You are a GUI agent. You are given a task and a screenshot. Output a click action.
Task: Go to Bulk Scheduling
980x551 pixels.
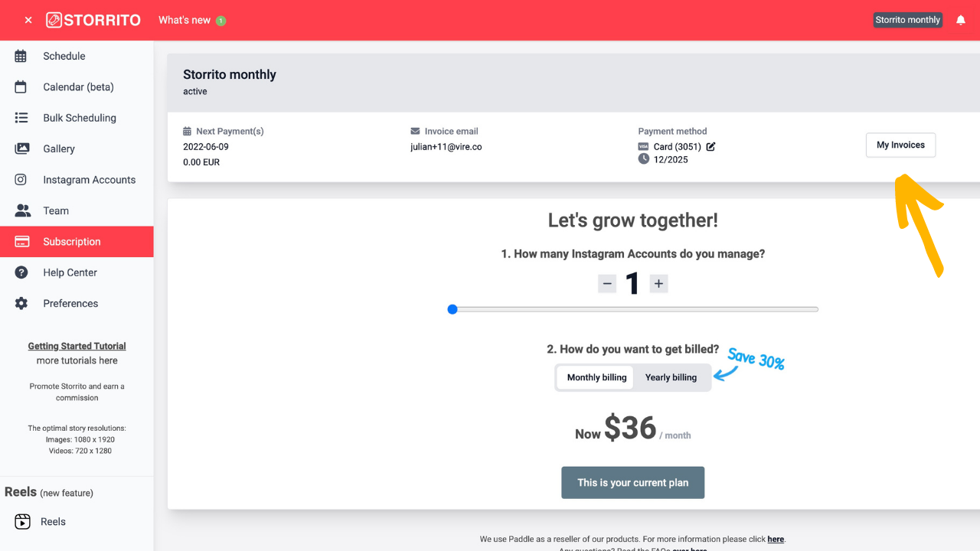[80, 118]
